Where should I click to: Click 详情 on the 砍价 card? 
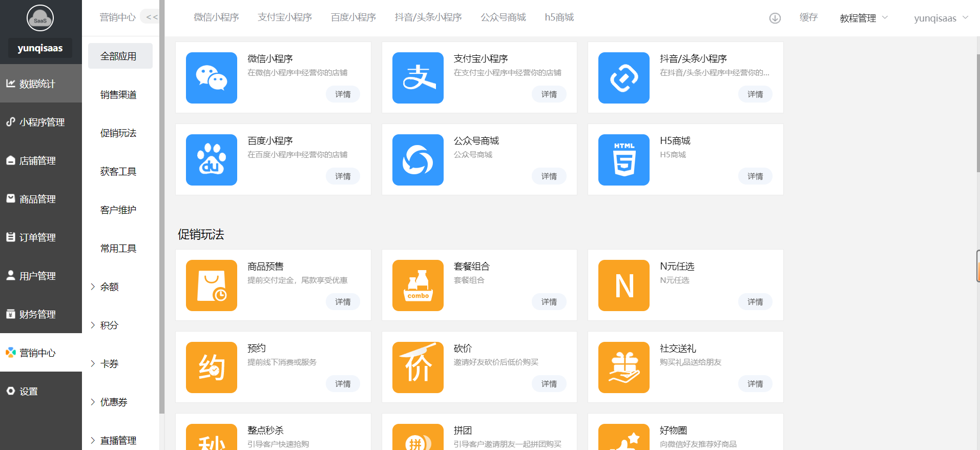click(549, 384)
